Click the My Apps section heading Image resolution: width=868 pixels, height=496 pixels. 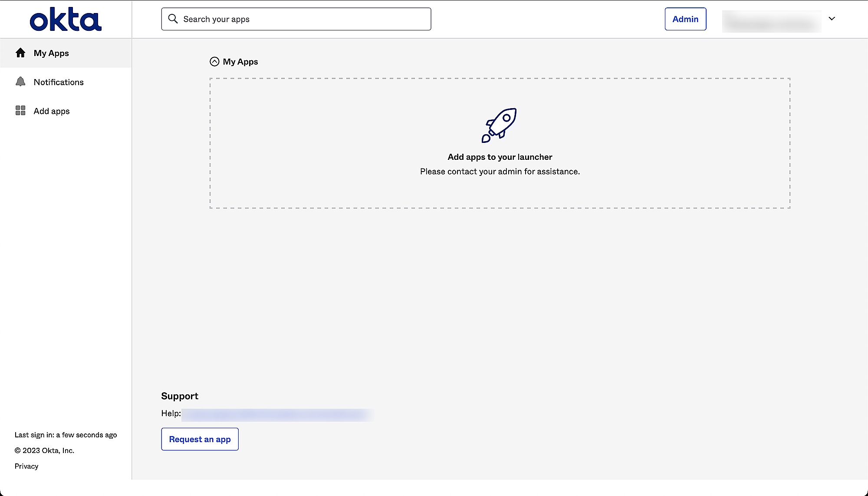click(x=240, y=62)
